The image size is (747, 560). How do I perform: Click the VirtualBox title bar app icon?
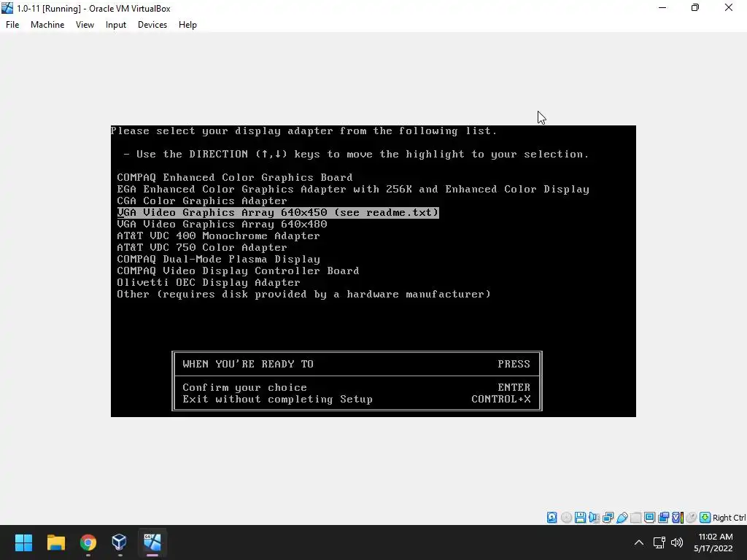click(x=7, y=8)
